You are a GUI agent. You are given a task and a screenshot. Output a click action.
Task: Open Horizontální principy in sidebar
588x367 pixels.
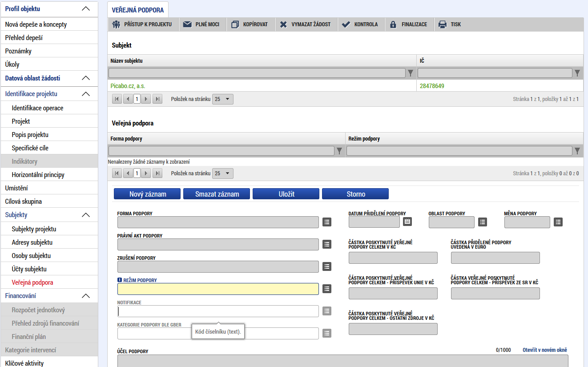pyautogui.click(x=49, y=175)
